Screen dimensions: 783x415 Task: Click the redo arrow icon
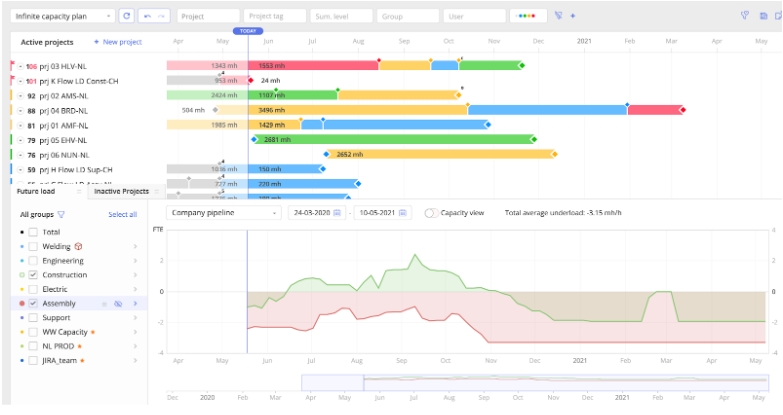[163, 16]
